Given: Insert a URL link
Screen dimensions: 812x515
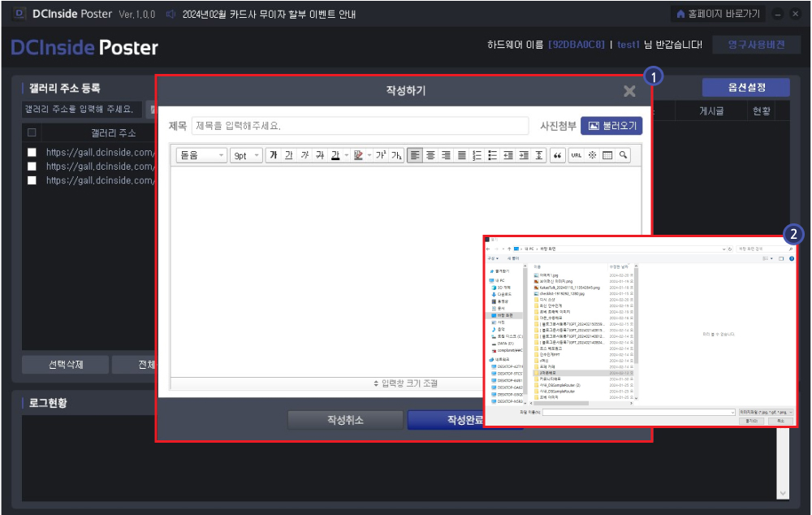Looking at the screenshot, I should click(577, 155).
